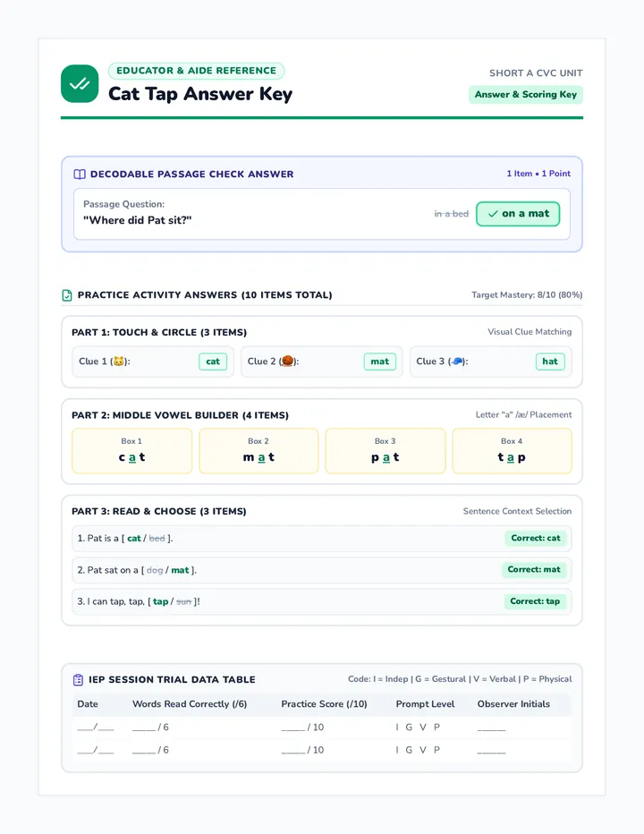The image size is (644, 834).
Task: Click the first row Practice Score blank field
Action: (302, 728)
